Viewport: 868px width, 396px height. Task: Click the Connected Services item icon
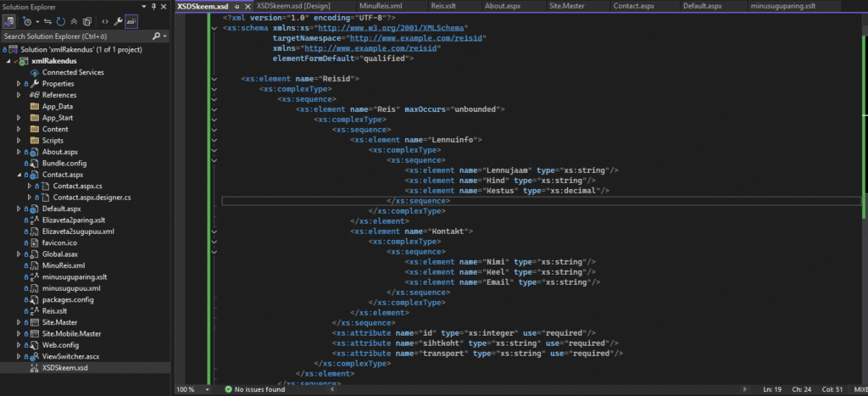(34, 72)
